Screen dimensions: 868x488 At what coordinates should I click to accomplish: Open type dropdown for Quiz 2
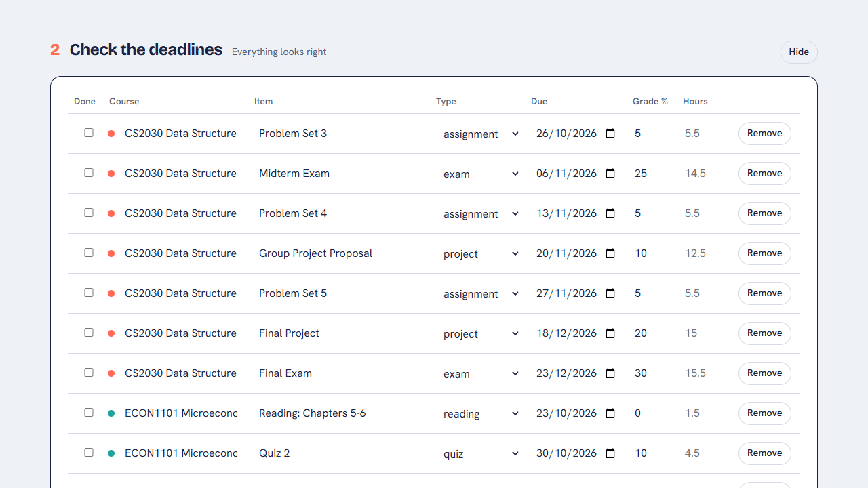[x=481, y=453]
